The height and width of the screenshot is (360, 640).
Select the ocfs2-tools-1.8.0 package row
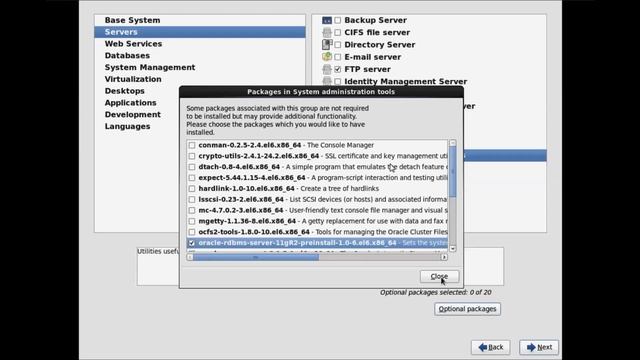317,232
